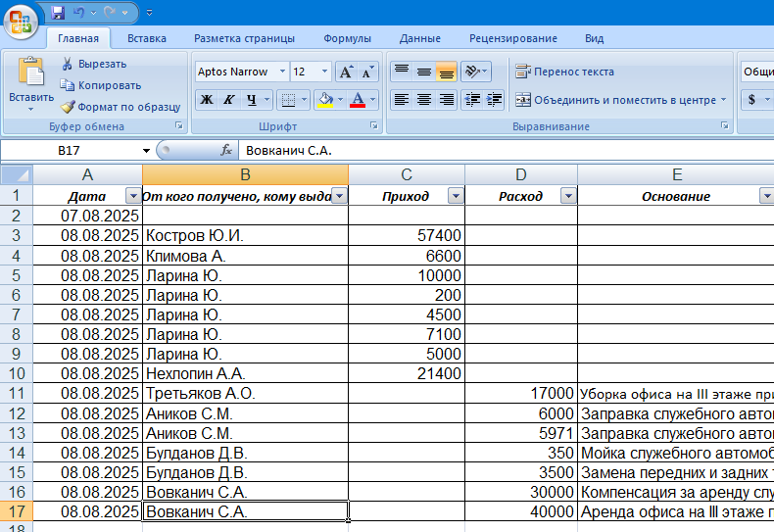Image resolution: width=774 pixels, height=532 pixels.
Task: Open the Разметка страницы tab
Action: [244, 38]
